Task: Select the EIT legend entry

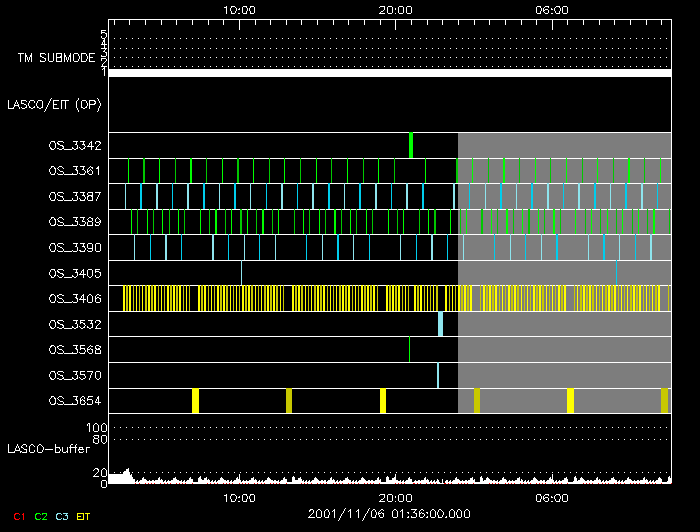Action: (x=84, y=516)
